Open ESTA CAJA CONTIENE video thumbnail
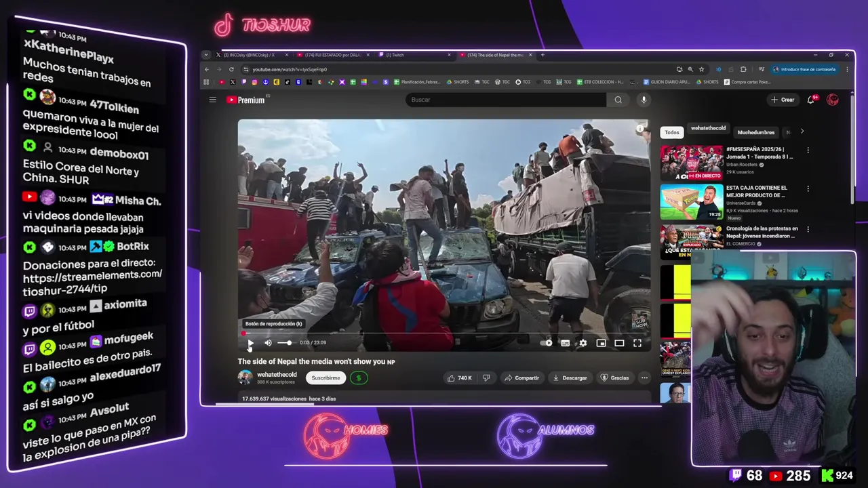Screen dimensions: 868x488 (x=692, y=202)
